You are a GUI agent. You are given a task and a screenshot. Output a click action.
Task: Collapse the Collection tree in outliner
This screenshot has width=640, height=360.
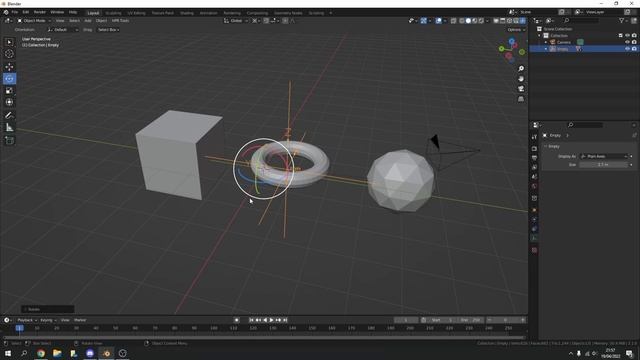540,36
